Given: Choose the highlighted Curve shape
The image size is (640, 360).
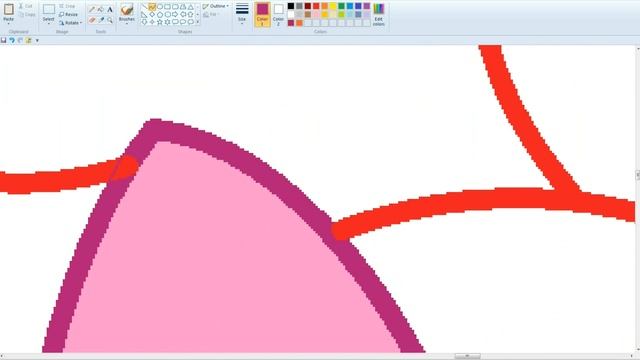Looking at the screenshot, I should click(x=152, y=7).
